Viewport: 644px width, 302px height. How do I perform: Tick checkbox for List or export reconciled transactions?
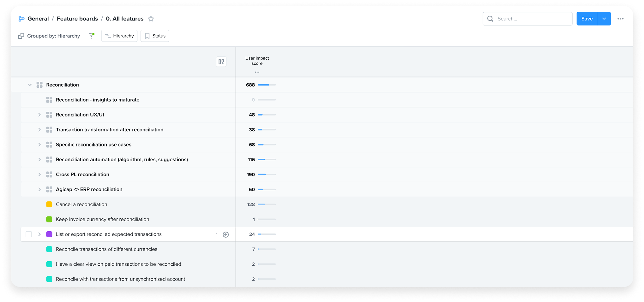coord(29,234)
